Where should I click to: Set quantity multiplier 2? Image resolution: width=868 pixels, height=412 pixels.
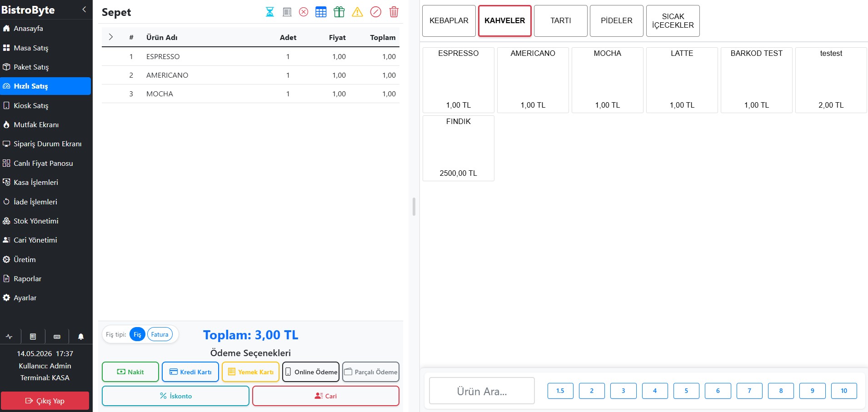[592, 391]
